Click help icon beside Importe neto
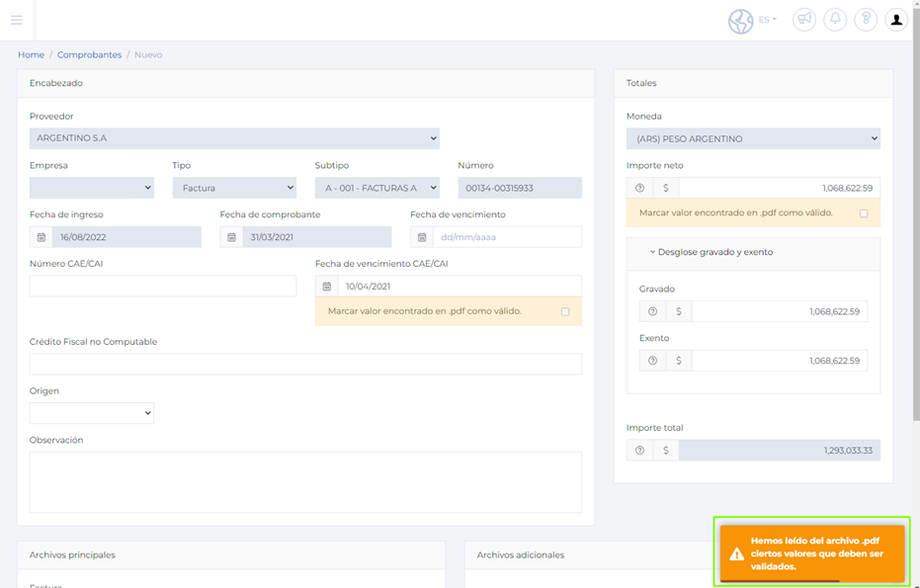The height and width of the screenshot is (588, 920). pos(639,188)
